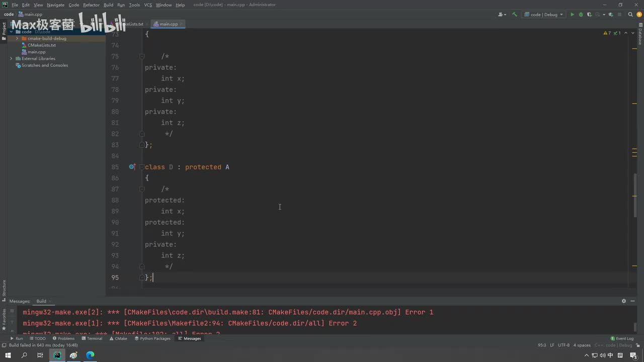Viewport: 644px width, 362px height.
Task: Click the main.cpp.obj Error 1 message line
Action: point(228,312)
